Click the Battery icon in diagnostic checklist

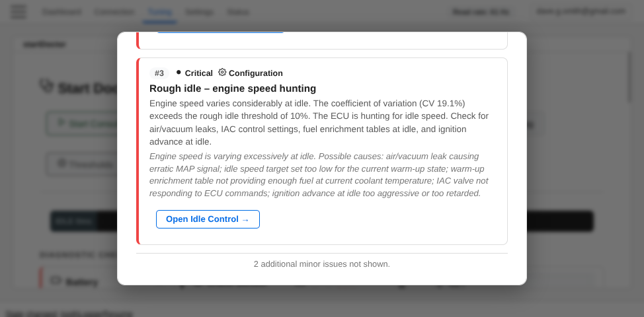[56, 281]
